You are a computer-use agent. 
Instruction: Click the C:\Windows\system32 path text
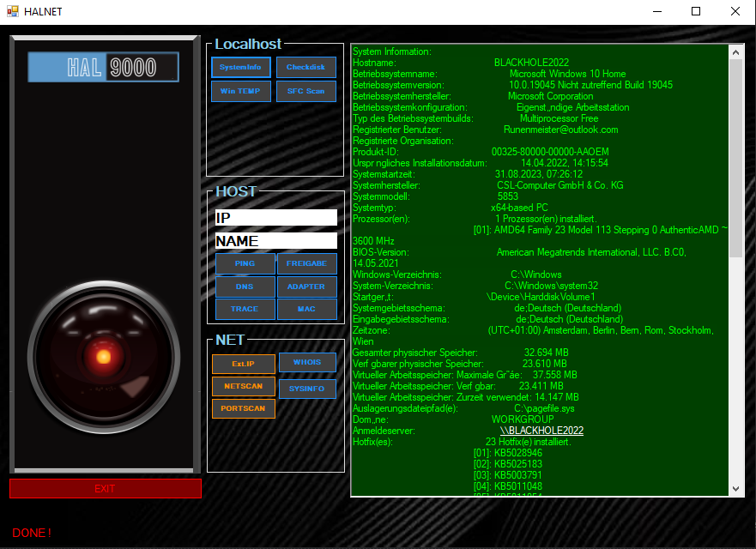[x=552, y=286]
